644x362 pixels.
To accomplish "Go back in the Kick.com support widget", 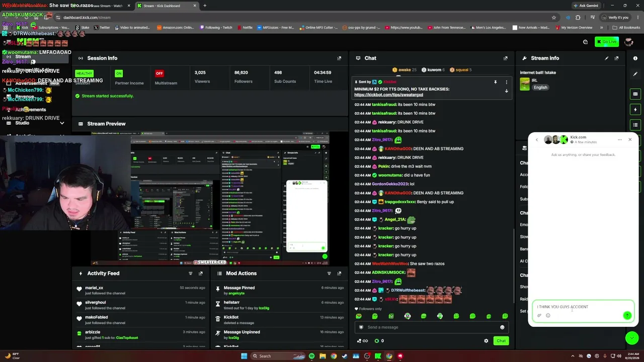I will [x=537, y=140].
